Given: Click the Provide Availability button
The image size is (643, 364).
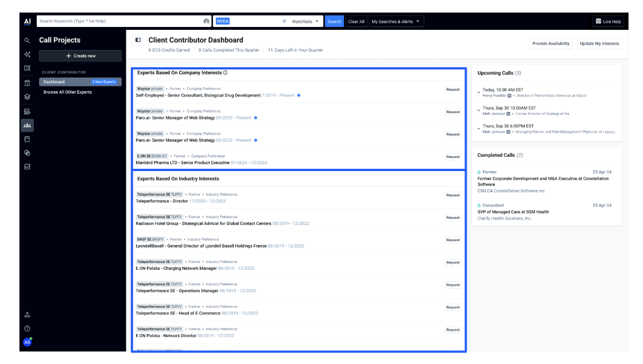Looking at the screenshot, I should 551,44.
